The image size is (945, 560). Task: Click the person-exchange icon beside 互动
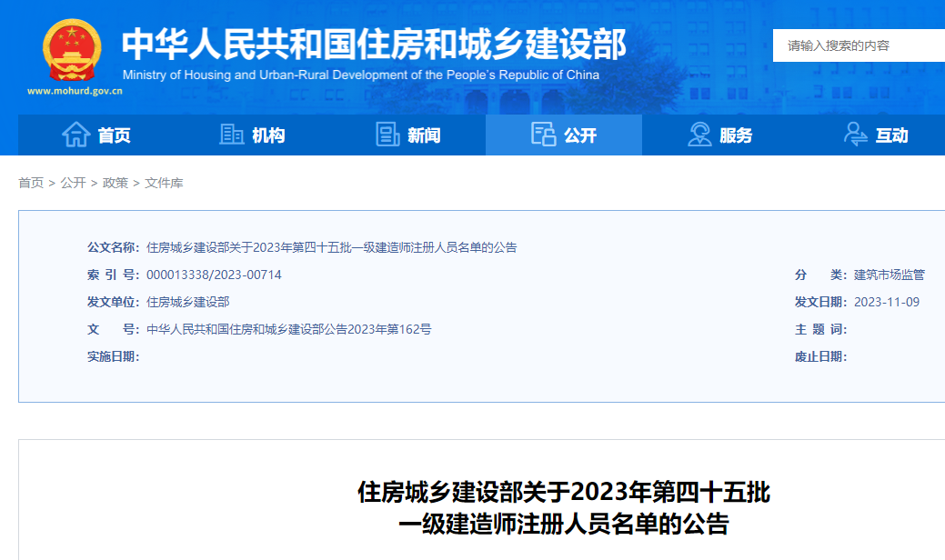[855, 135]
